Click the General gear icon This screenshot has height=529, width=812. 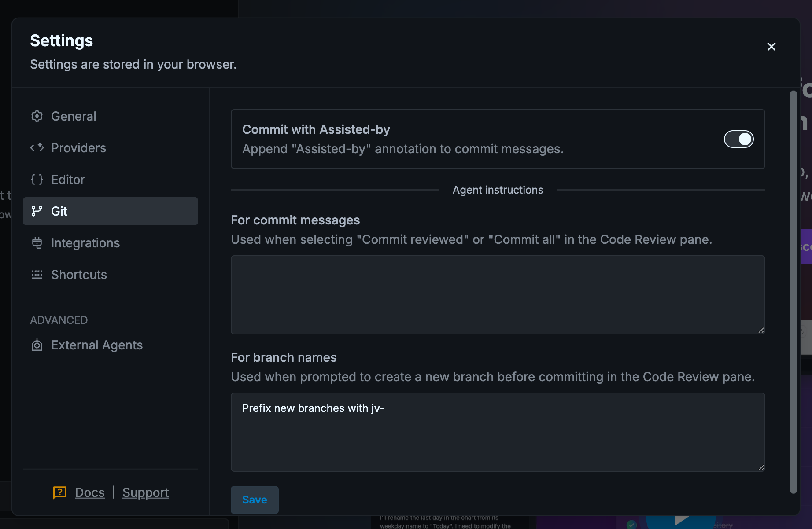[x=37, y=116]
